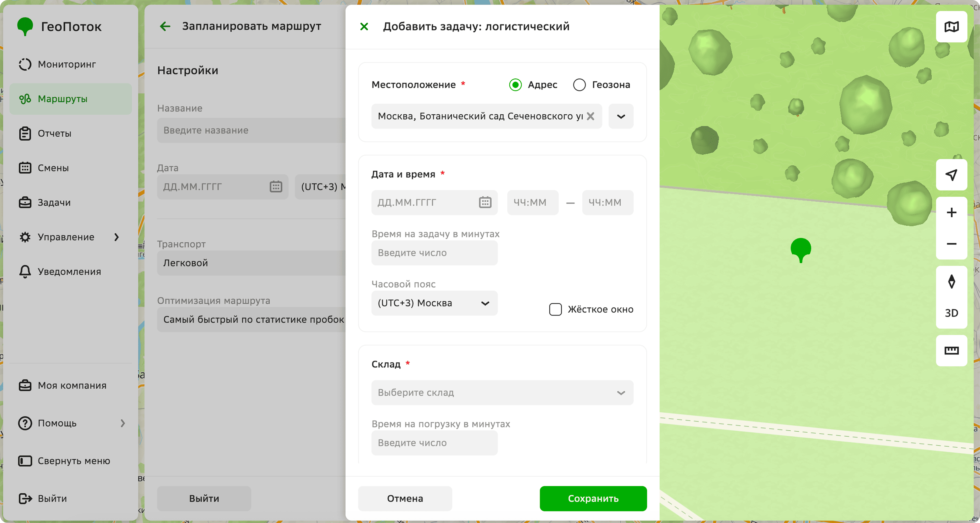The height and width of the screenshot is (523, 980).
Task: Click Выйти button in route panel
Action: 204,498
